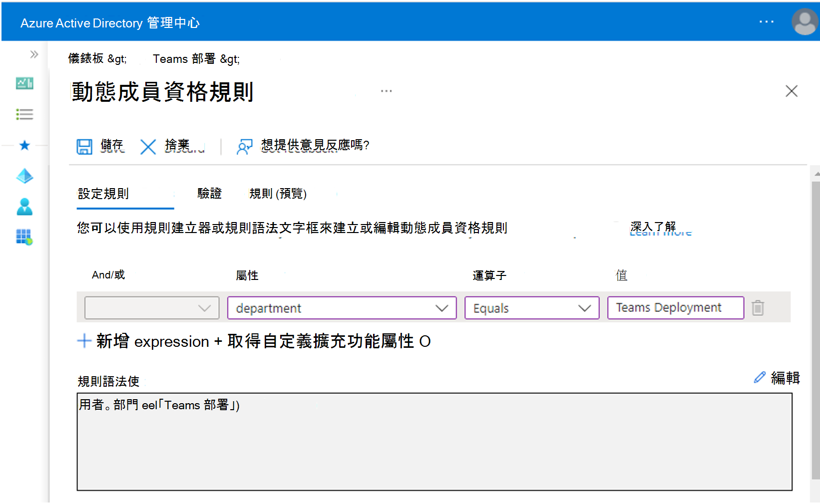This screenshot has width=820, height=504.
Task: Open the ellipsis menu next to page title
Action: tap(386, 91)
